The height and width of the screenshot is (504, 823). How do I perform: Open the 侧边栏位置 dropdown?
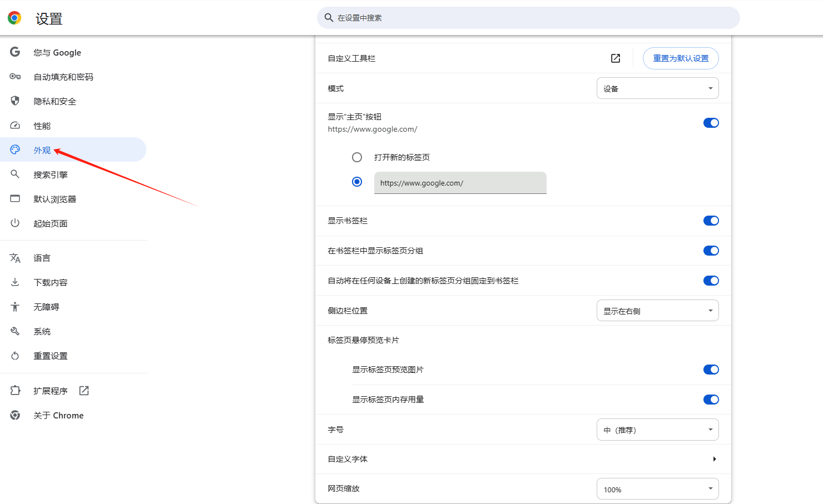[658, 311]
